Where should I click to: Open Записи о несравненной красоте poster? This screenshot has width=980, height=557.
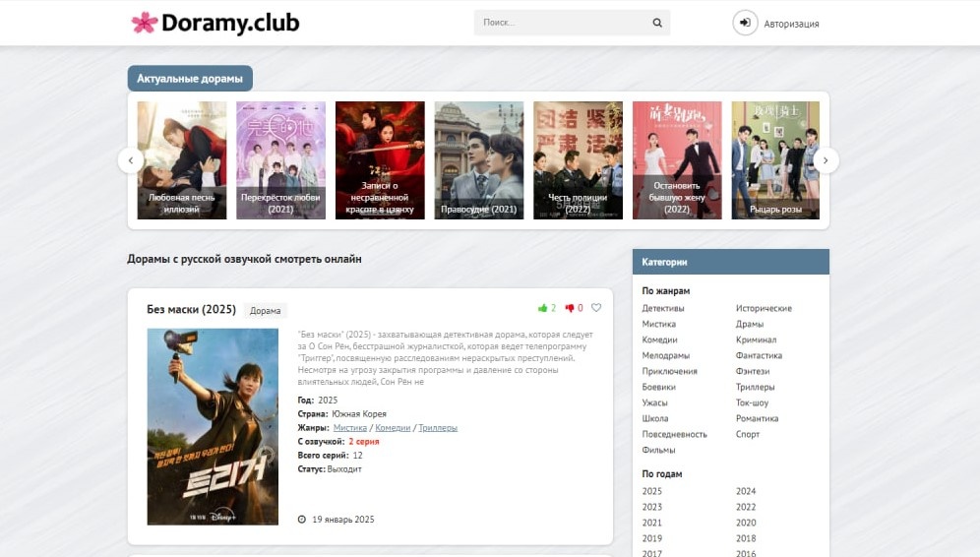click(x=380, y=160)
